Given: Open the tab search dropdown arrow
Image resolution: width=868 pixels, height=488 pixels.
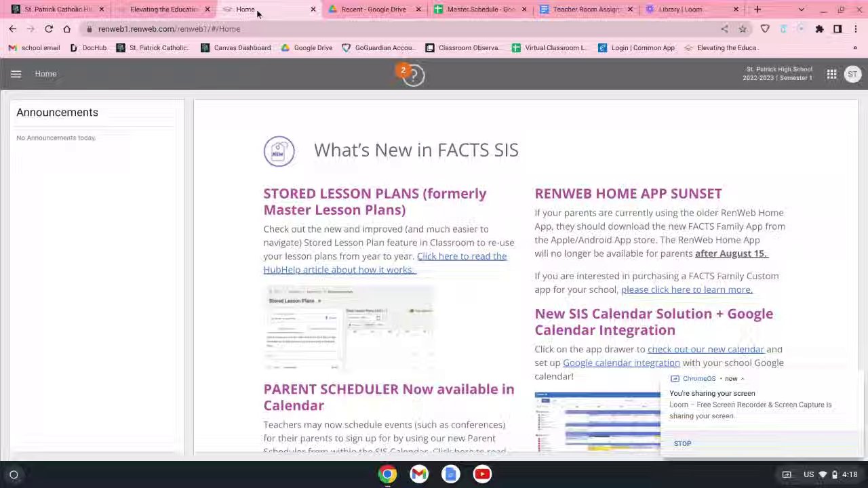Looking at the screenshot, I should 802,9.
